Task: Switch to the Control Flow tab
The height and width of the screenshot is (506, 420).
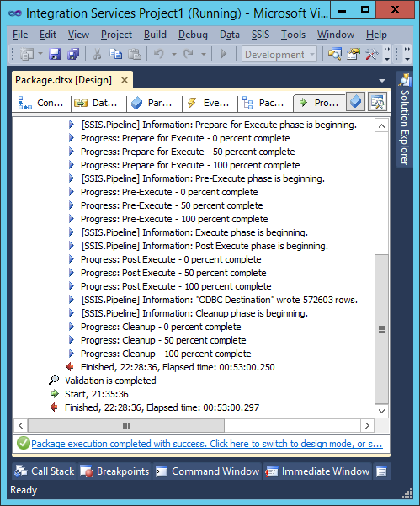Action: tap(41, 103)
